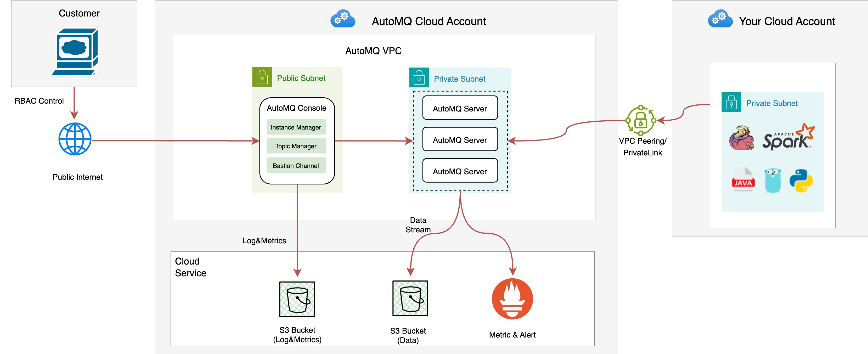Click the Bastion Channel box
Image resolution: width=868 pixels, height=354 pixels.
296,166
